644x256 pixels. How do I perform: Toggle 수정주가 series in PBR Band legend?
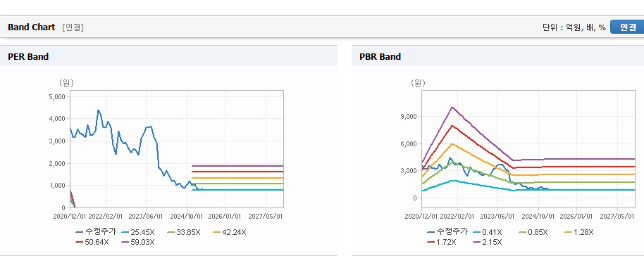[447, 232]
